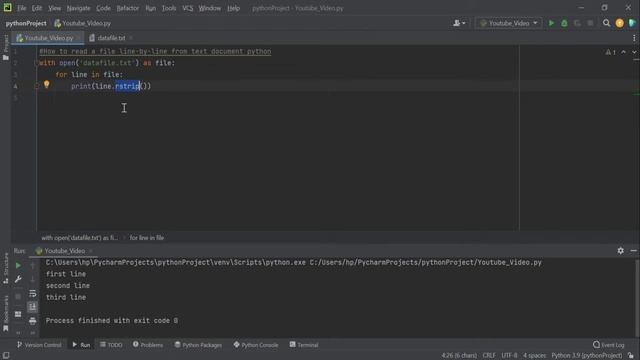Open the Code menu

(103, 8)
